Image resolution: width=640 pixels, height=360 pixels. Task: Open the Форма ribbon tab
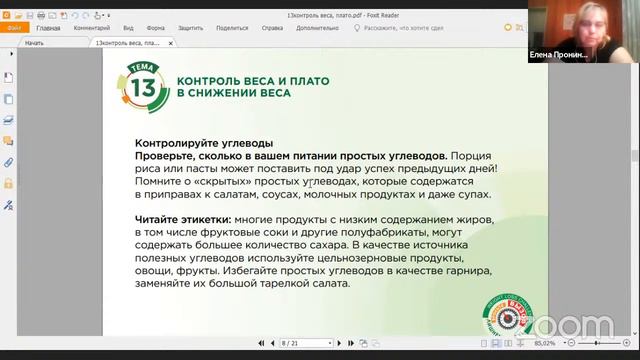(156, 28)
